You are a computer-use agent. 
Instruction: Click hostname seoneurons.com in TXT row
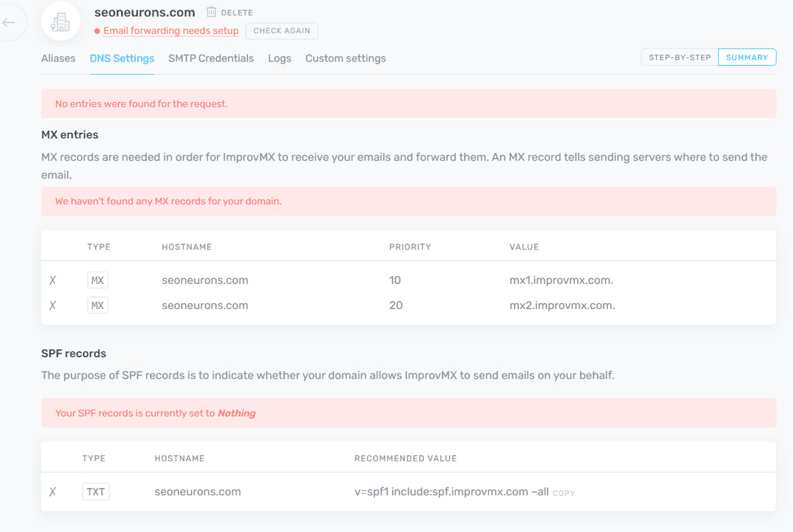[198, 492]
